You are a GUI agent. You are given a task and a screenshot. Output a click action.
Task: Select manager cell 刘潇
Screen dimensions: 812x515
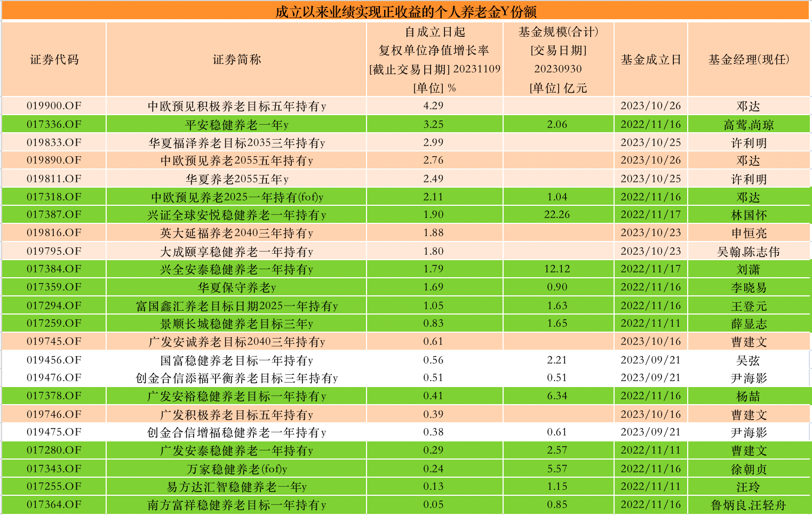point(749,269)
